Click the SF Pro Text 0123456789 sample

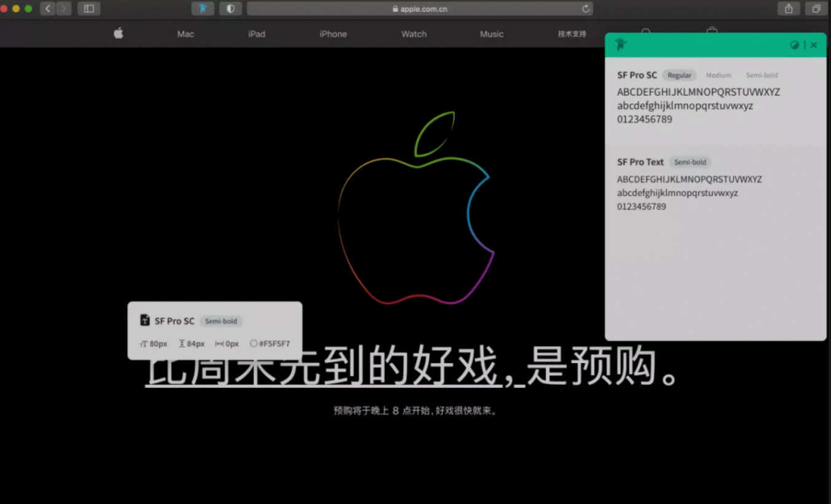642,207
